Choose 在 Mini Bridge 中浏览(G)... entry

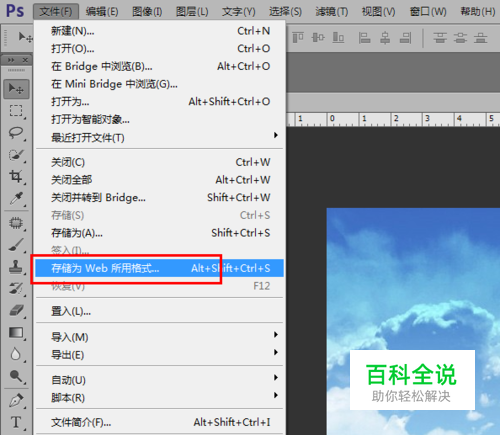point(160,84)
